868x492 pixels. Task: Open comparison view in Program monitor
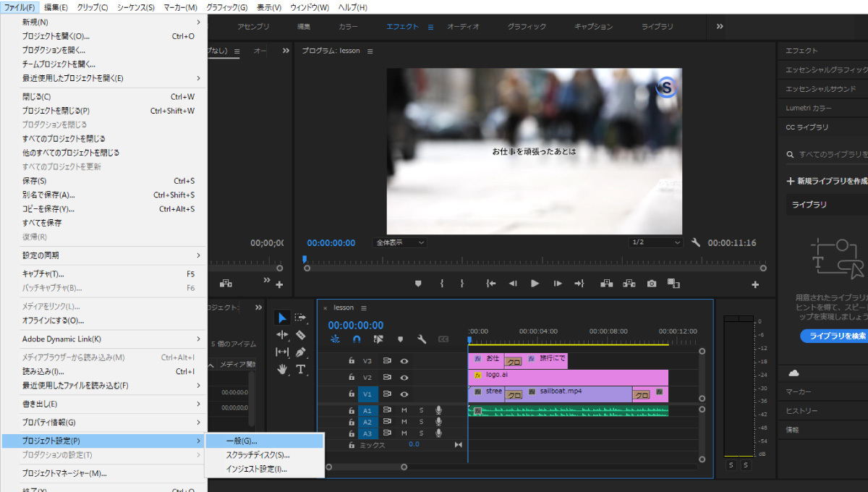point(673,284)
